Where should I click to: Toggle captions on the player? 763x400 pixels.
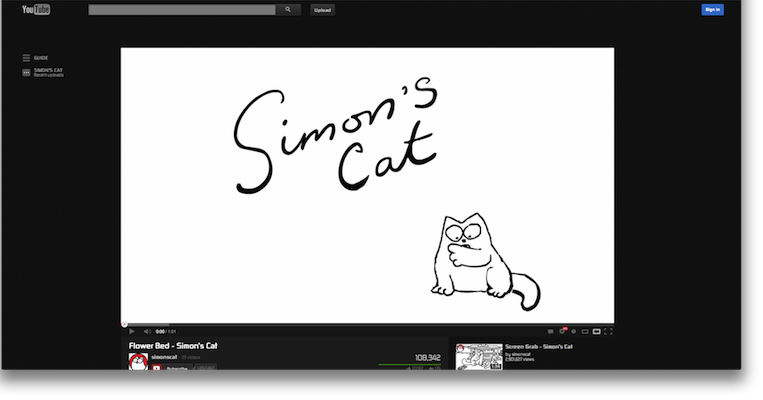coord(550,331)
